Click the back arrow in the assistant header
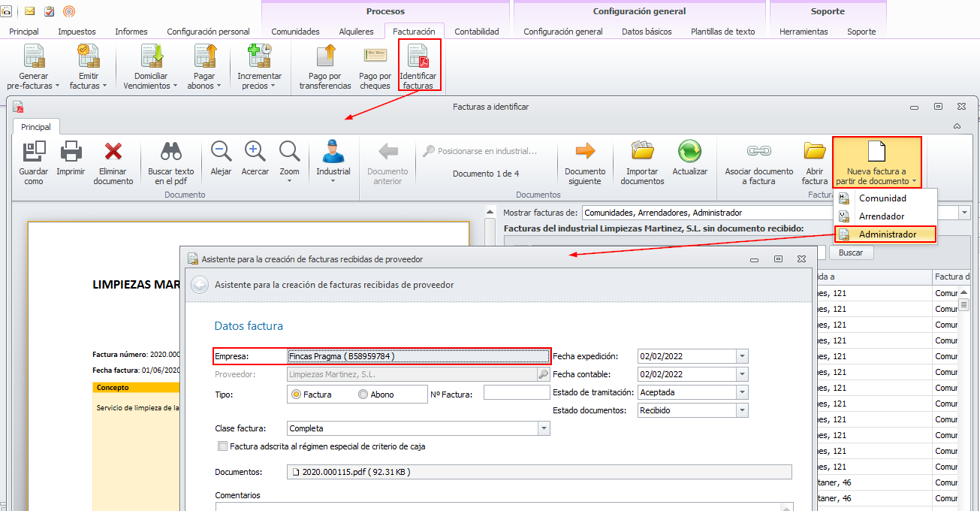980x511 pixels. coord(200,285)
